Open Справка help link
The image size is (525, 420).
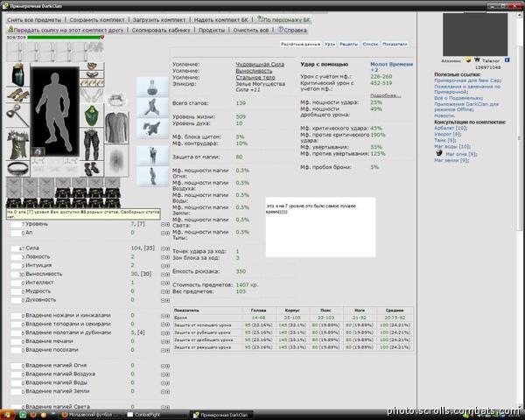click(x=292, y=30)
